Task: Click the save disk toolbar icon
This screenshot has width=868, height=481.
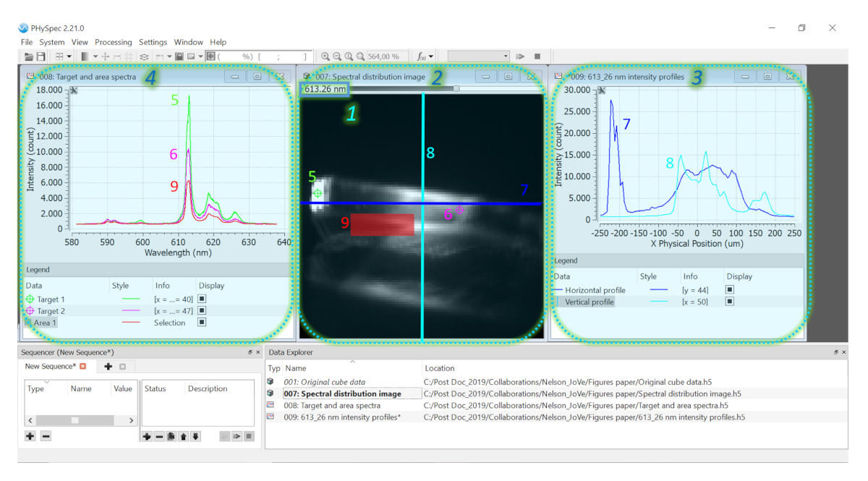Action: [41, 56]
